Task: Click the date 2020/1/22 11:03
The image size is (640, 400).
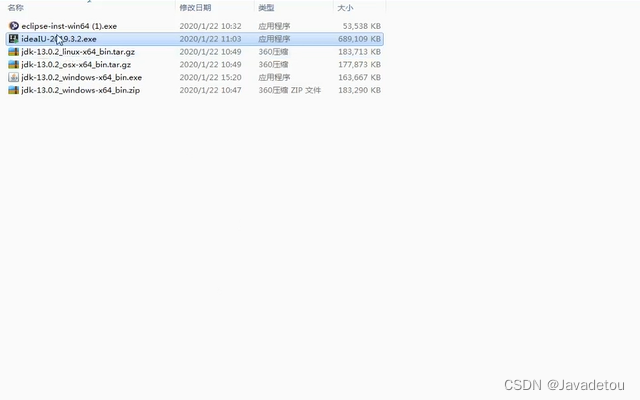Action: click(x=210, y=39)
